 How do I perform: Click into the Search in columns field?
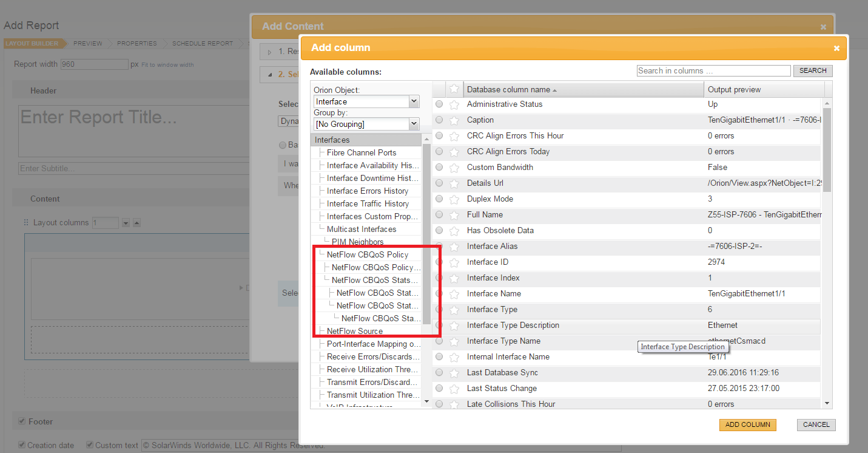pyautogui.click(x=714, y=71)
